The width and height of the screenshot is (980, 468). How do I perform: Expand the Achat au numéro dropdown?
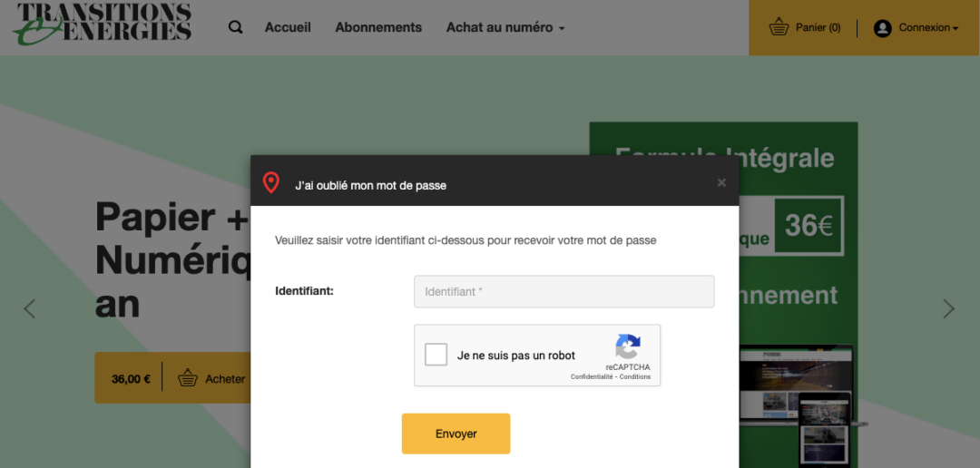505,27
